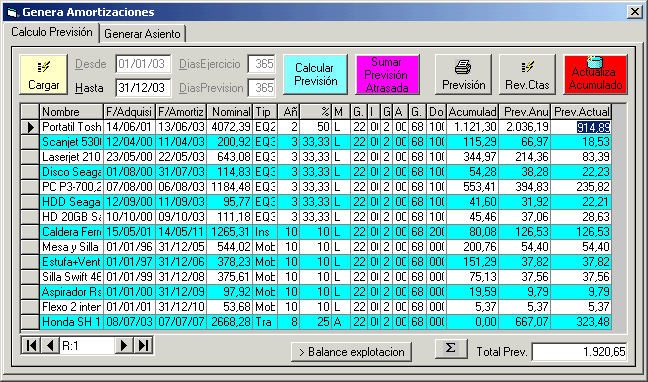Click the Scanjet 530 name cell
Screen dimensions: 648x382
click(x=71, y=142)
